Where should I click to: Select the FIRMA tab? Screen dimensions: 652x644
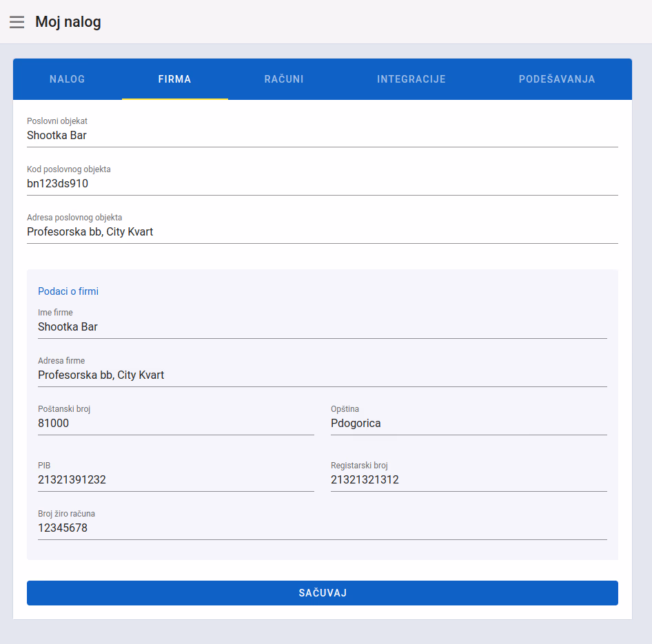(174, 79)
